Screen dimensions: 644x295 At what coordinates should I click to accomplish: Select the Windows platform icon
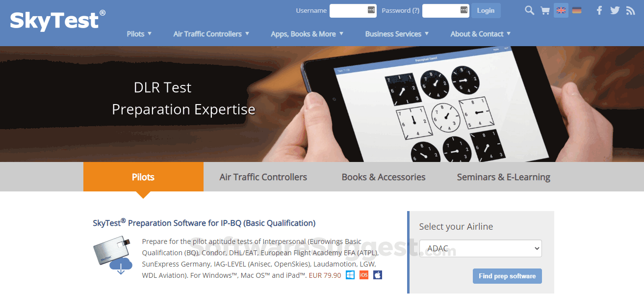click(350, 275)
